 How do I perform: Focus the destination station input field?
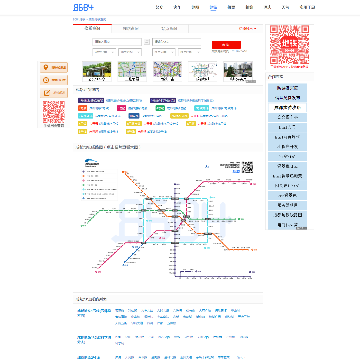click(177, 42)
